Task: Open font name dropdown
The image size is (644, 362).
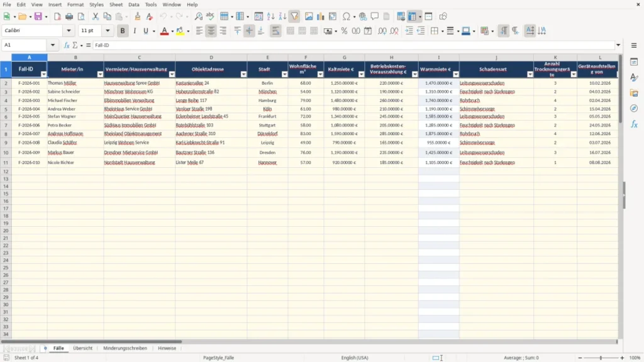Action: 69,30
